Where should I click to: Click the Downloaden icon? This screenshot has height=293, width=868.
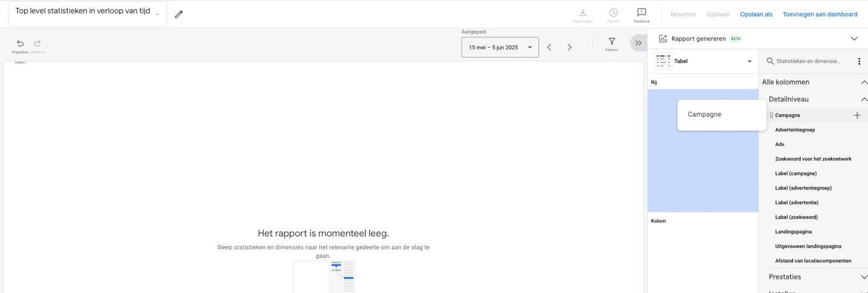click(583, 13)
